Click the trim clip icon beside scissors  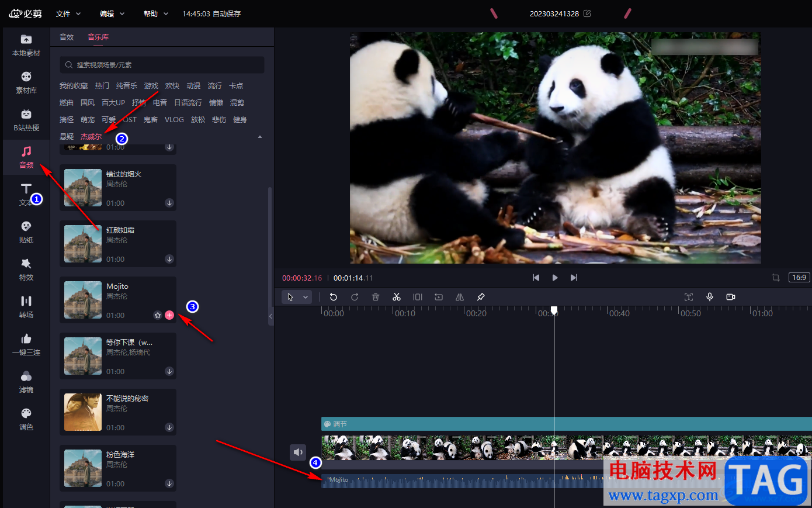coord(418,297)
